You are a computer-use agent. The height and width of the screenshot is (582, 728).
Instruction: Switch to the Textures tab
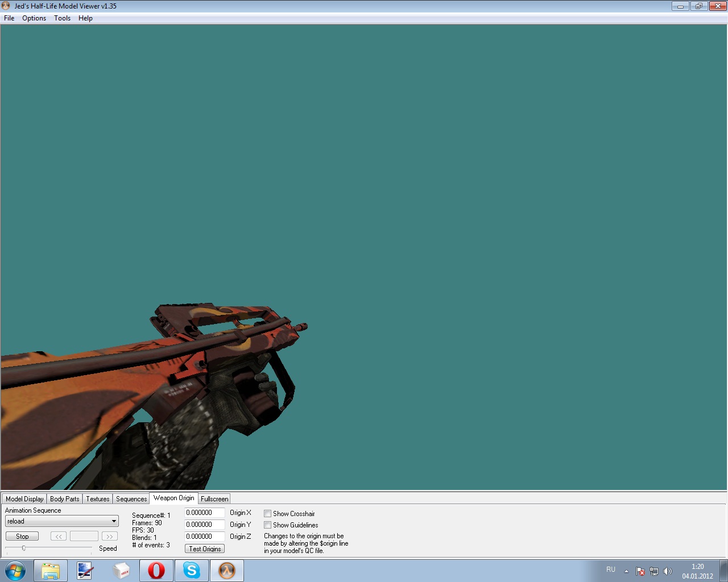(x=97, y=499)
